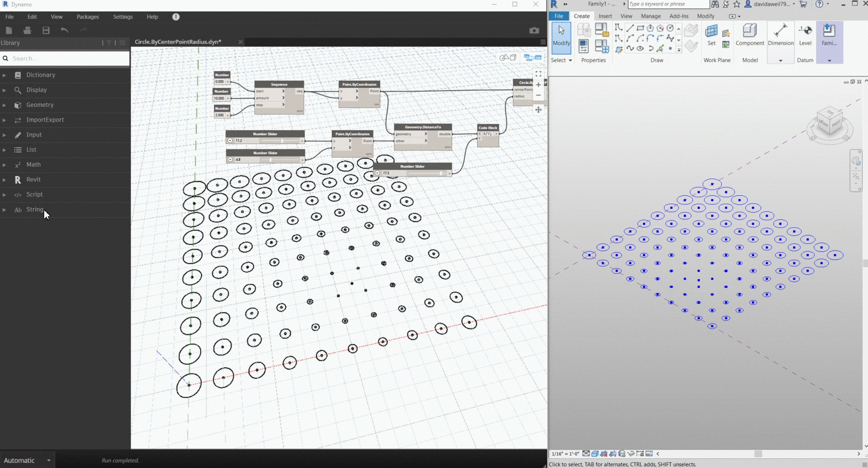Click the Properties palette icon in Revit ribbon
Image resolution: width=868 pixels, height=468 pixels.
click(584, 46)
